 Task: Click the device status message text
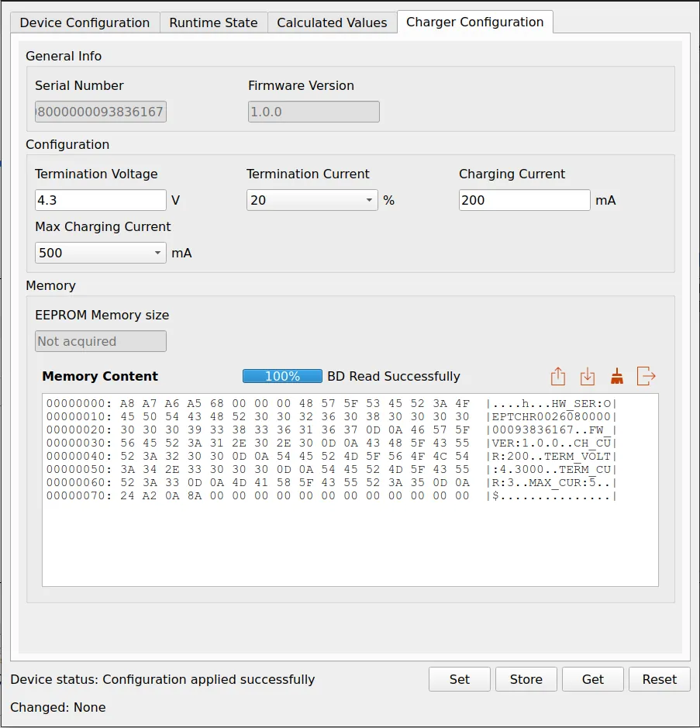(163, 679)
